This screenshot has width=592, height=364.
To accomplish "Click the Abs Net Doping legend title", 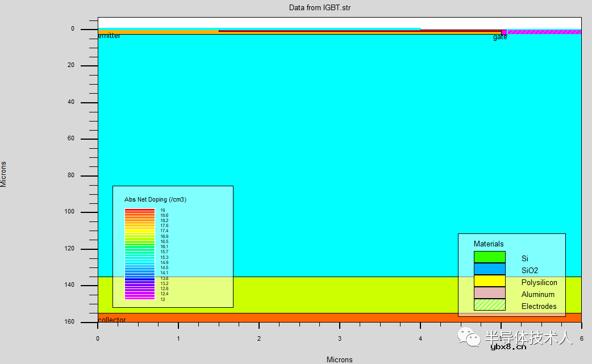I will coord(155,200).
